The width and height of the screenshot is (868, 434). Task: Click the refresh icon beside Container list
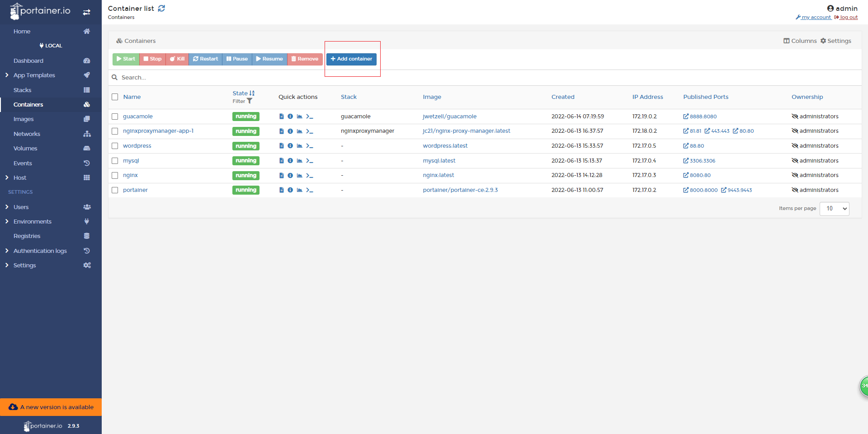point(161,8)
